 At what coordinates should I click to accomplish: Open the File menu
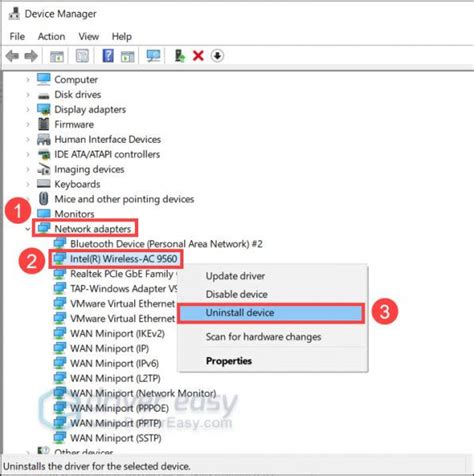(17, 36)
